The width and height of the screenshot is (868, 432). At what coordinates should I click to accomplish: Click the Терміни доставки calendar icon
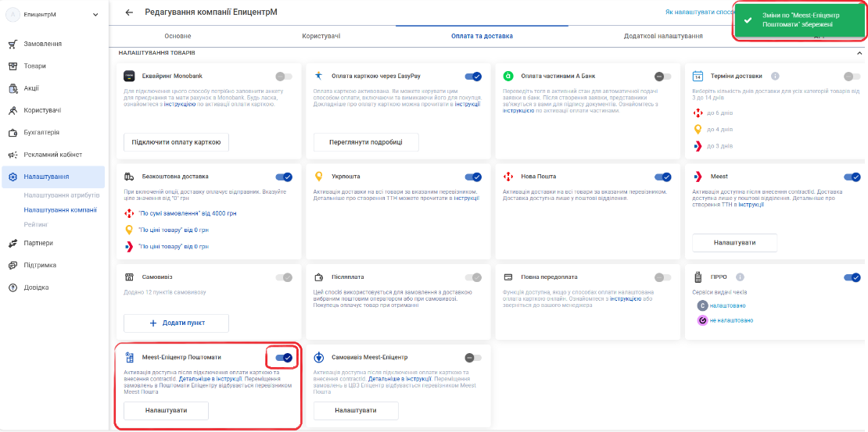[x=698, y=76]
